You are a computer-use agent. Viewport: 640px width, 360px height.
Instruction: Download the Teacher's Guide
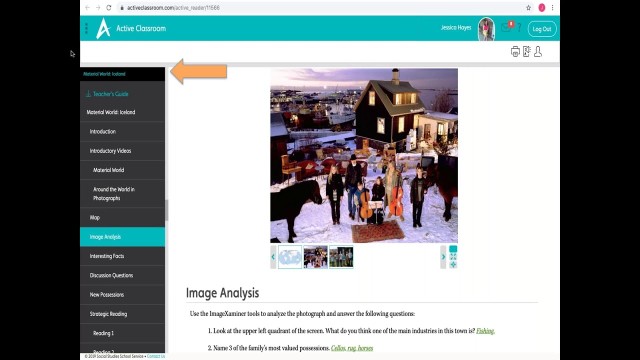[107, 94]
